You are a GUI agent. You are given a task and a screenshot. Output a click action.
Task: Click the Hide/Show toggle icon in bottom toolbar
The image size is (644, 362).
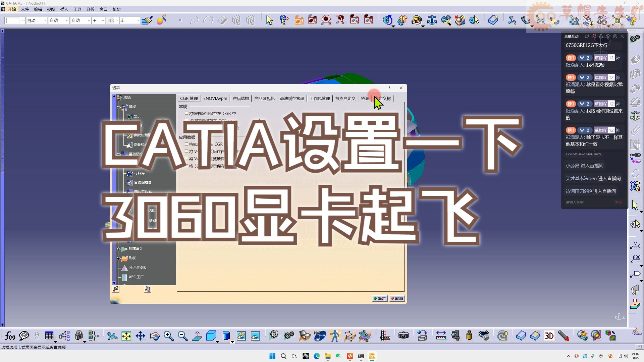pyautogui.click(x=241, y=336)
